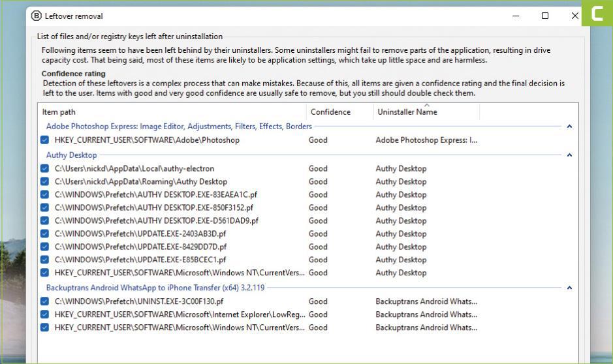
Task: Uncheck the Backuptrans Windows NT registry key
Action: [44, 327]
